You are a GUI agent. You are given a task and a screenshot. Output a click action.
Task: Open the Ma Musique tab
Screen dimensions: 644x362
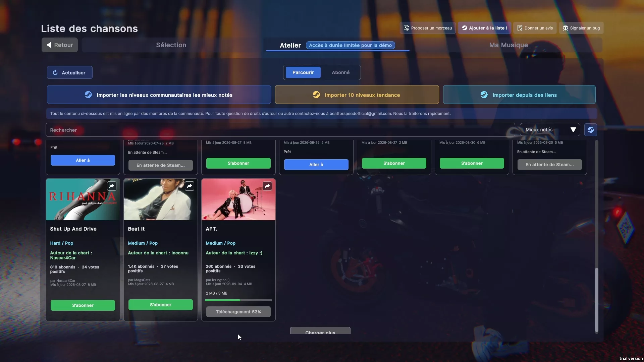[x=508, y=45]
